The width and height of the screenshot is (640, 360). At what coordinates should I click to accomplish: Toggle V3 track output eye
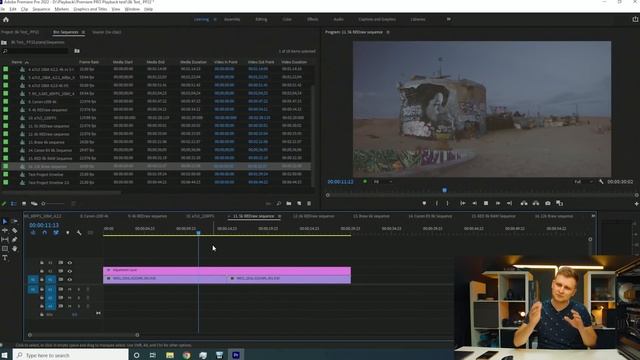click(x=70, y=263)
